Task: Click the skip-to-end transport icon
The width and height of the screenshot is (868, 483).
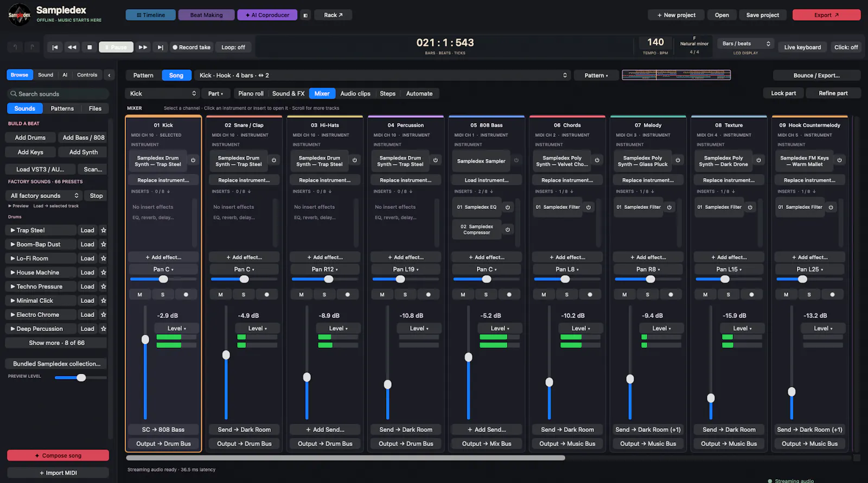Action: [160, 47]
